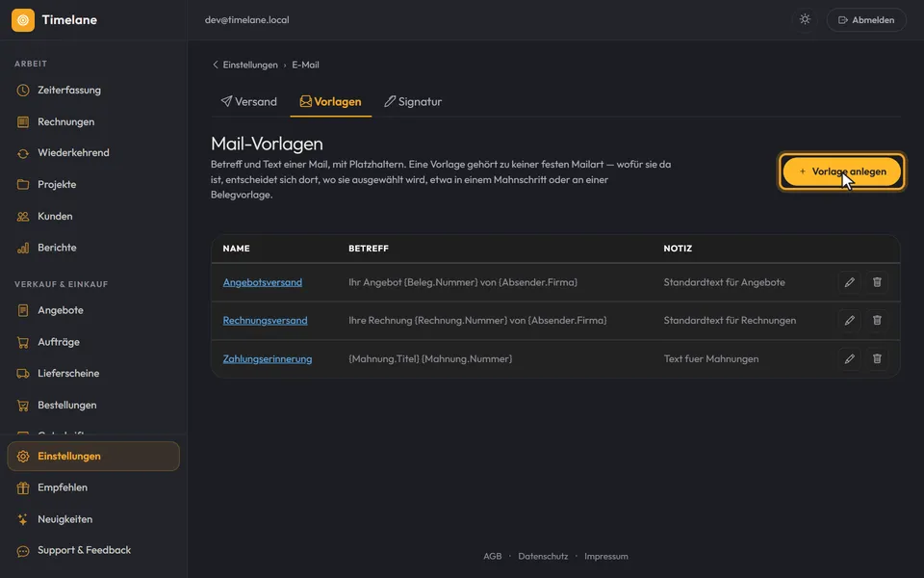The width and height of the screenshot is (924, 578).
Task: Click note 'Standardtext für Angebote'
Action: (724, 282)
